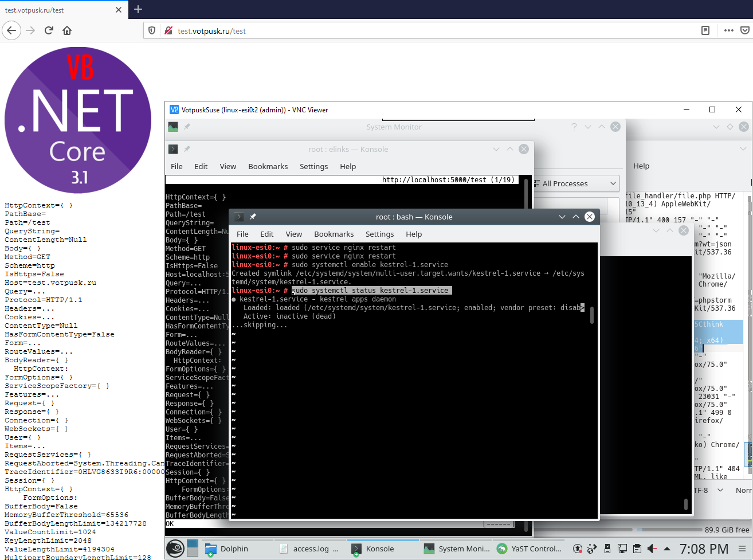Close the System Monitor window

[615, 127]
